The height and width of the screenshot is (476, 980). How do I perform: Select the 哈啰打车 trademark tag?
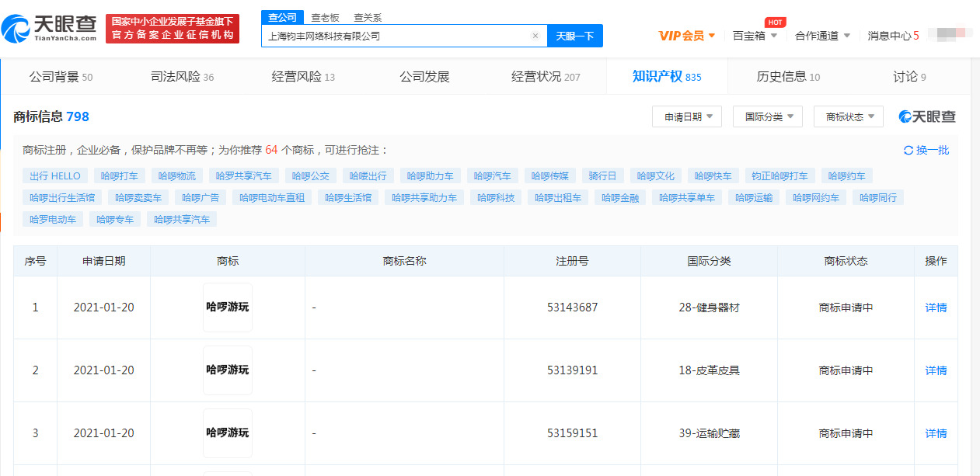click(120, 175)
